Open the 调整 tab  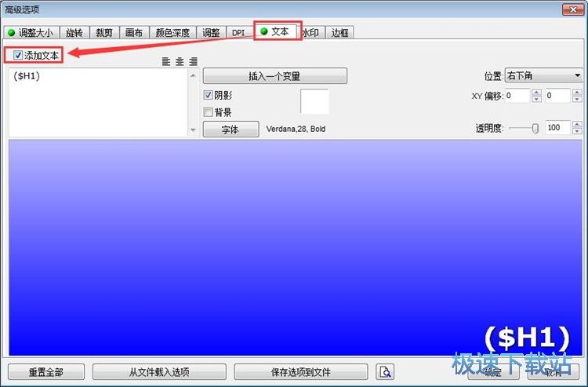point(211,33)
